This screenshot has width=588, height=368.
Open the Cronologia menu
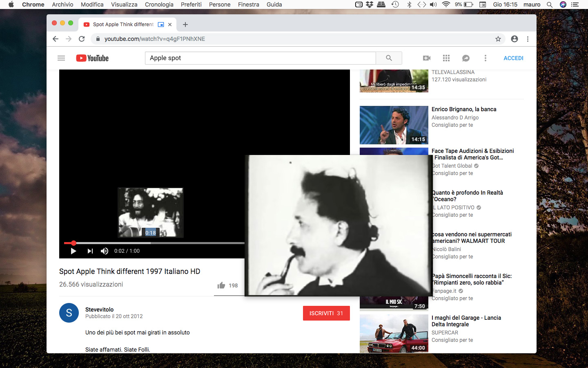coord(159,4)
